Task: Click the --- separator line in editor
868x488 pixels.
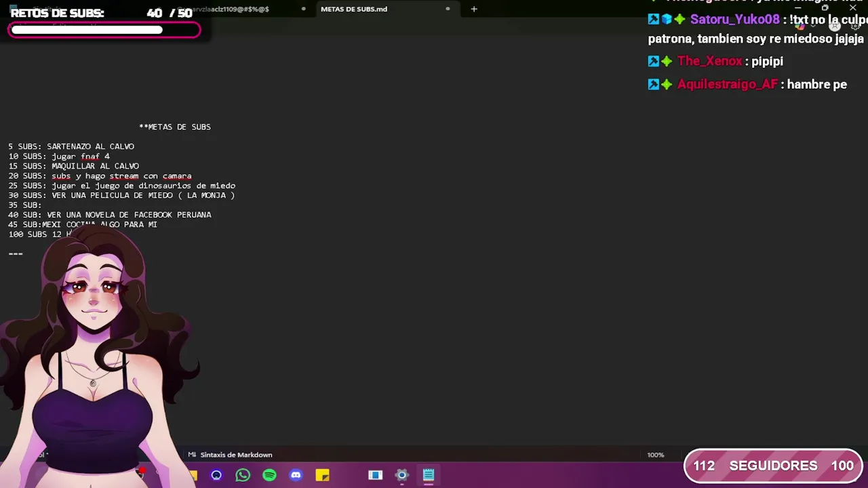Action: click(x=16, y=253)
